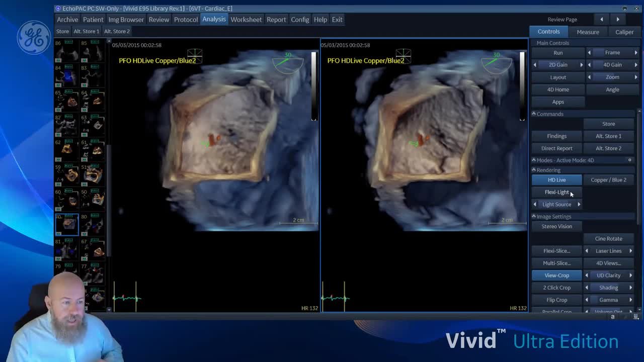The width and height of the screenshot is (644, 362).
Task: Increase 4D Gain with right arrow
Action: (x=636, y=65)
